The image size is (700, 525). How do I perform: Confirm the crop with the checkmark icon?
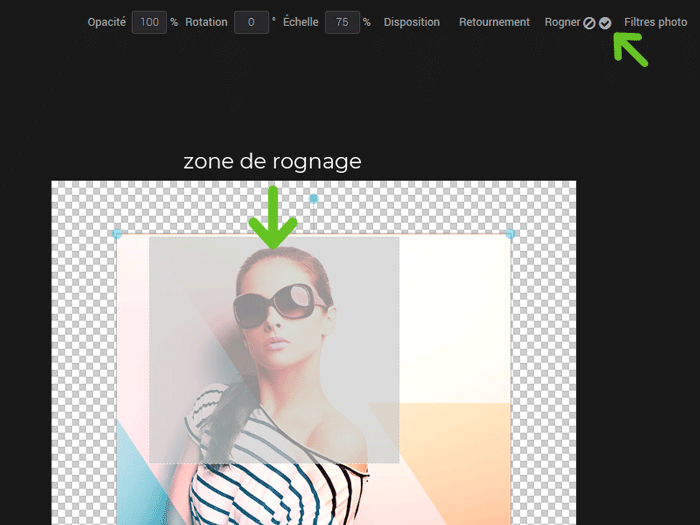click(605, 23)
